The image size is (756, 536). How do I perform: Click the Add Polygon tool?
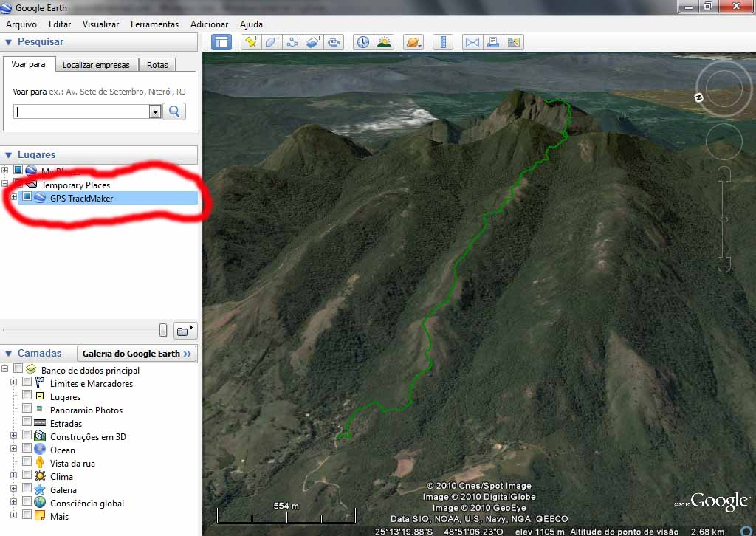[x=272, y=42]
